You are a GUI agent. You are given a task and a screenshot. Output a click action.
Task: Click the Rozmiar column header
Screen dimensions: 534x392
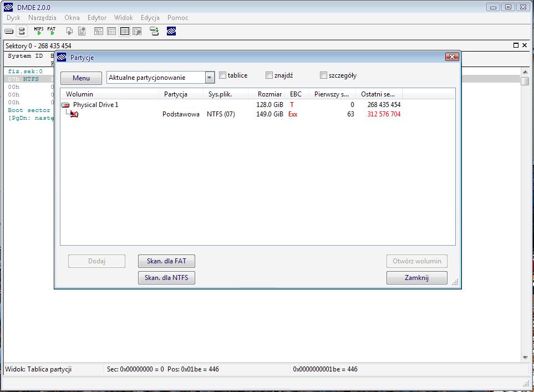click(x=268, y=94)
